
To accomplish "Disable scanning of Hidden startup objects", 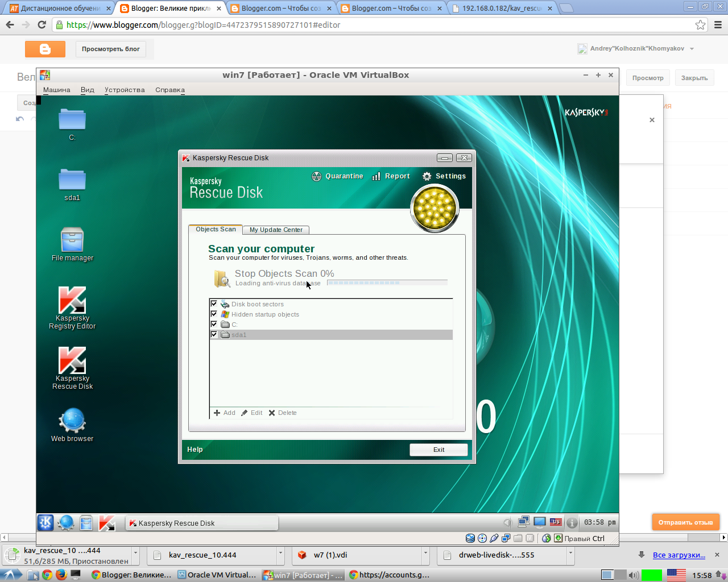I will [x=214, y=314].
